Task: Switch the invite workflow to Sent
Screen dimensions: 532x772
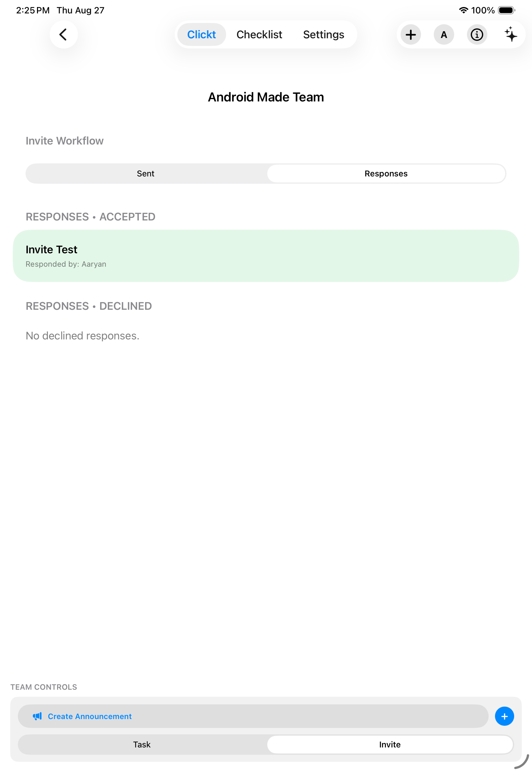Action: [x=146, y=173]
